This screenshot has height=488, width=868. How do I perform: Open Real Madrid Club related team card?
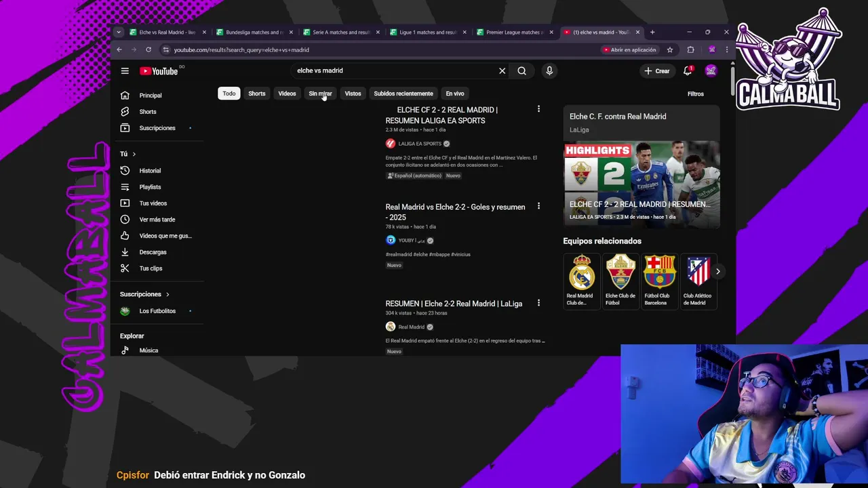[x=581, y=281]
